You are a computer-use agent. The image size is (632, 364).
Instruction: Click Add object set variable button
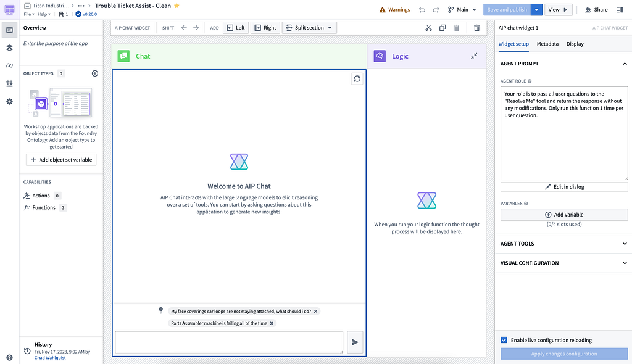coord(61,160)
